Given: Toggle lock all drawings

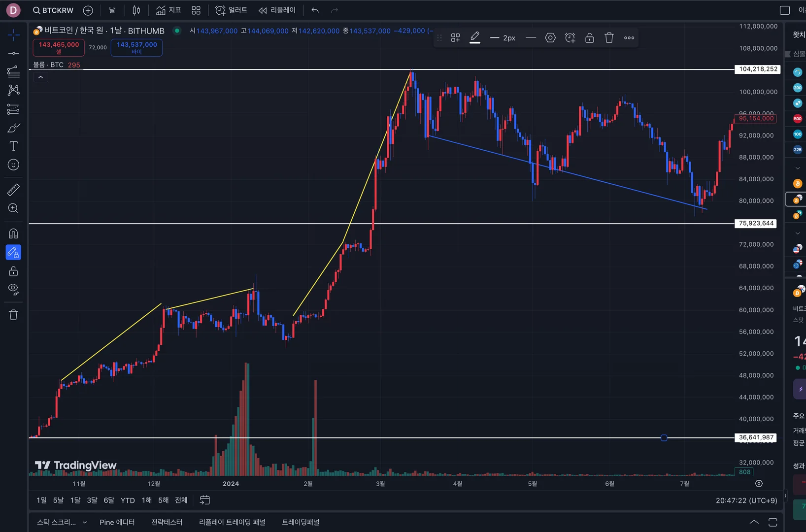Looking at the screenshot, I should (x=13, y=271).
